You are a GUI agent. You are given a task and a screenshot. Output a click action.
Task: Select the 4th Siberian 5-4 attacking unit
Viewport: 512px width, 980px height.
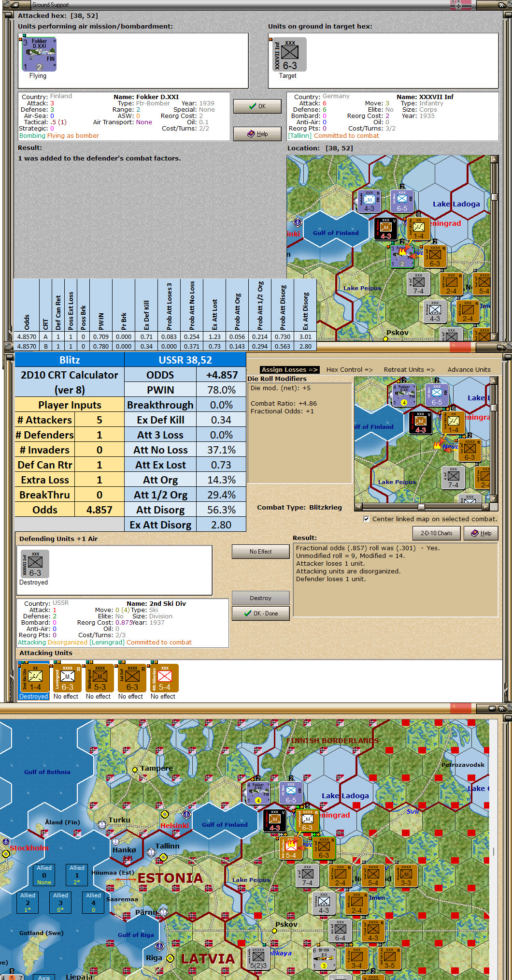164,678
